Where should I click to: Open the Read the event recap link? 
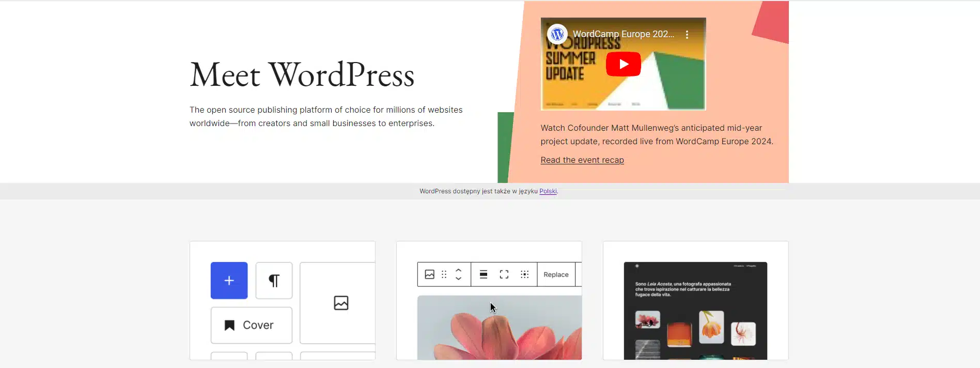(582, 160)
